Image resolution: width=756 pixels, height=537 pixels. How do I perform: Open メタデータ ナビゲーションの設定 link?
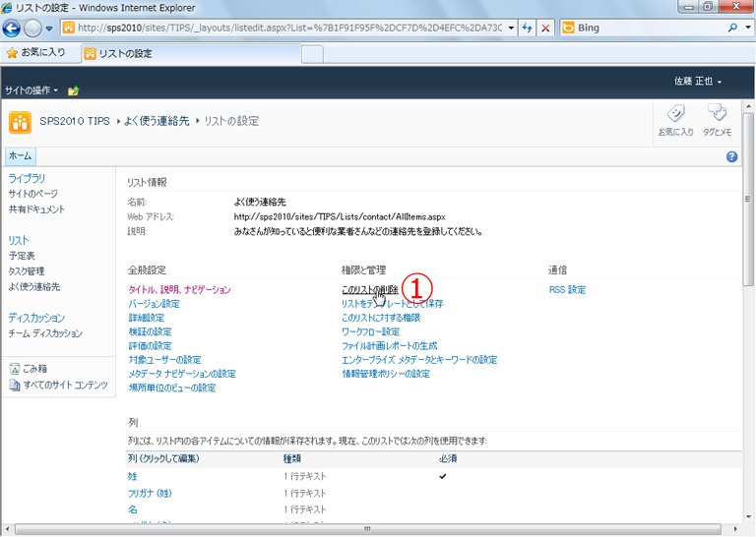click(x=182, y=374)
